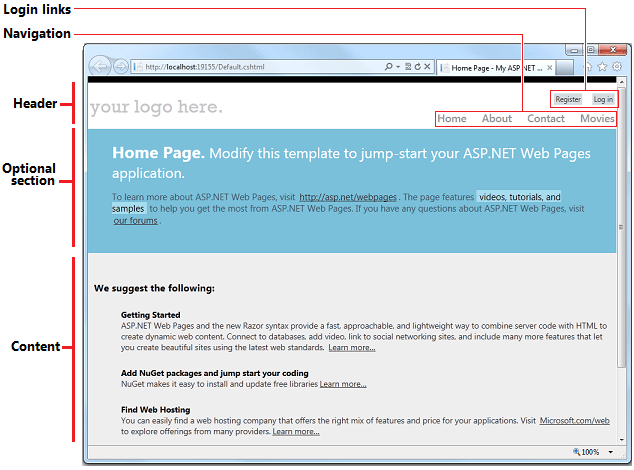Screen dimensions: 634x470
Task: Click the browser Forward arrow button
Action: coord(120,67)
